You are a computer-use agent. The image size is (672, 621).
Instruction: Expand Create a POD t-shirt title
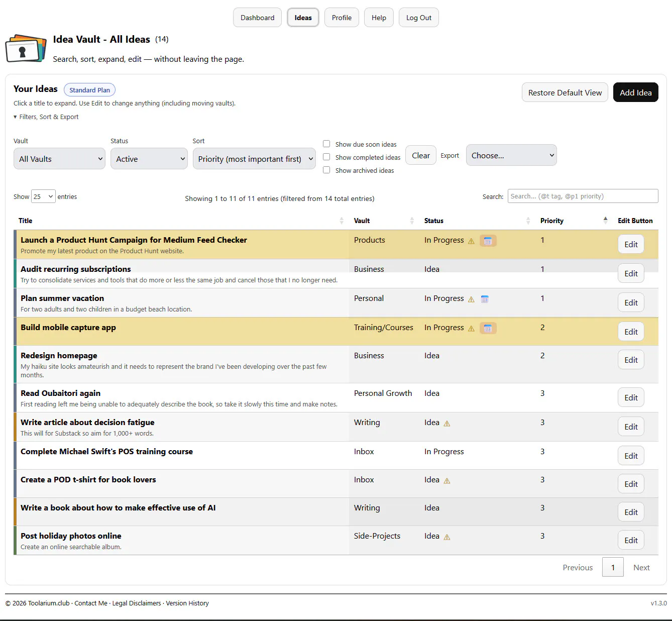click(x=88, y=479)
